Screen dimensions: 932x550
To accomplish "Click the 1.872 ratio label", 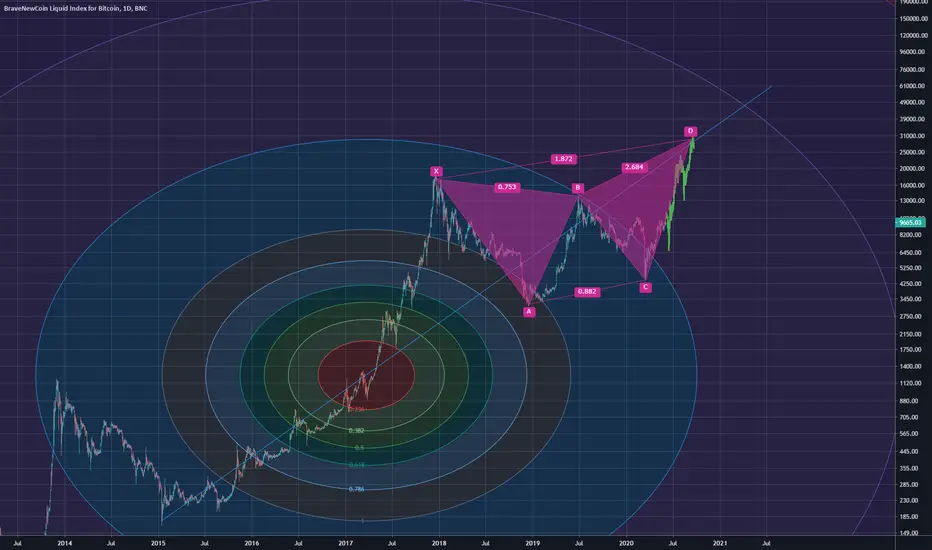I will coord(563,159).
